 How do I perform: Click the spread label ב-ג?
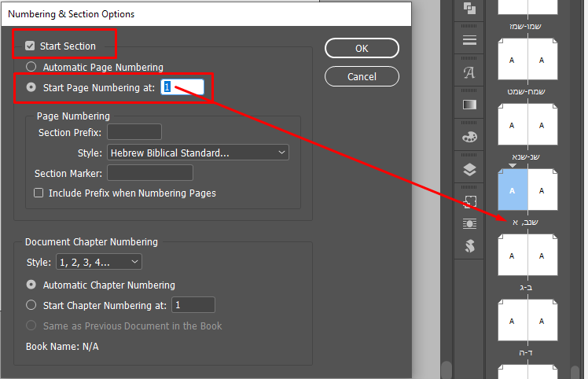tap(526, 288)
